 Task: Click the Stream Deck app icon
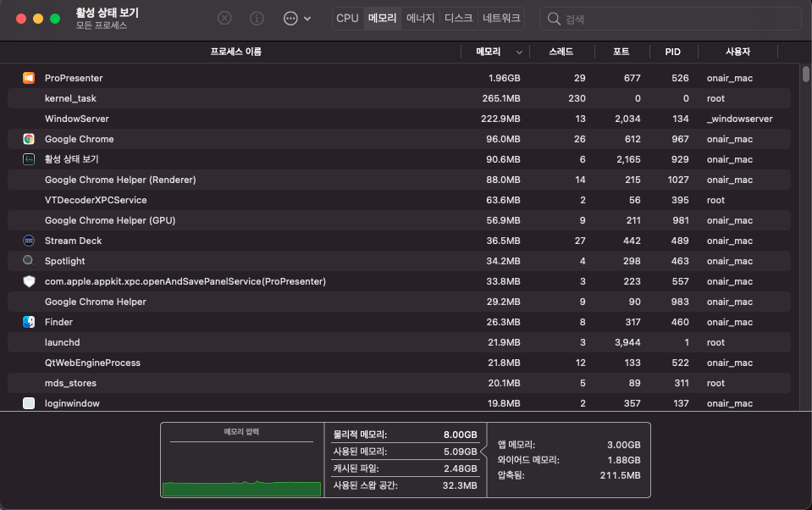click(x=29, y=241)
